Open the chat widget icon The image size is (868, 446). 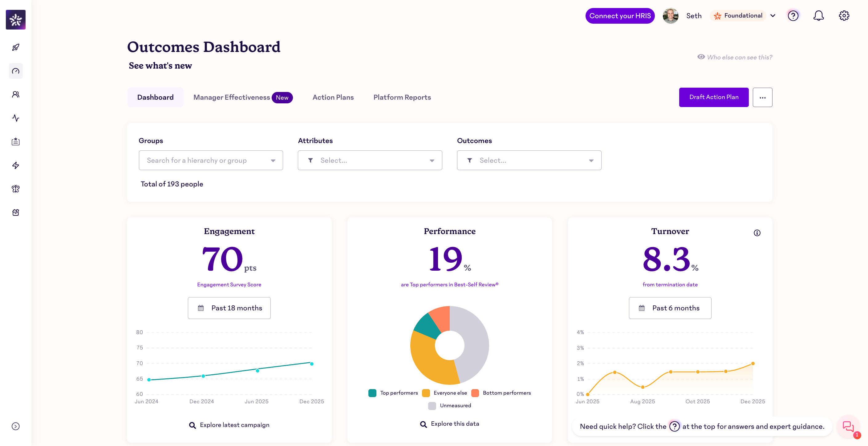tap(848, 427)
